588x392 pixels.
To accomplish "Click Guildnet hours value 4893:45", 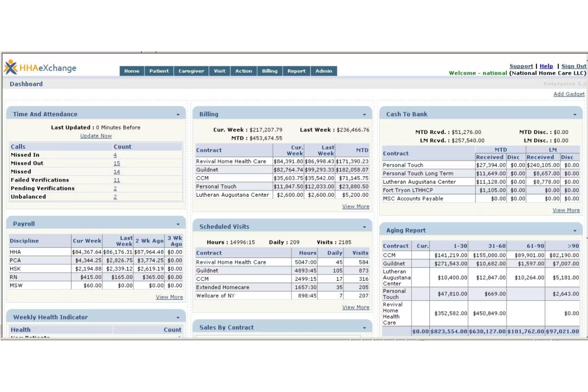I will click(306, 270).
